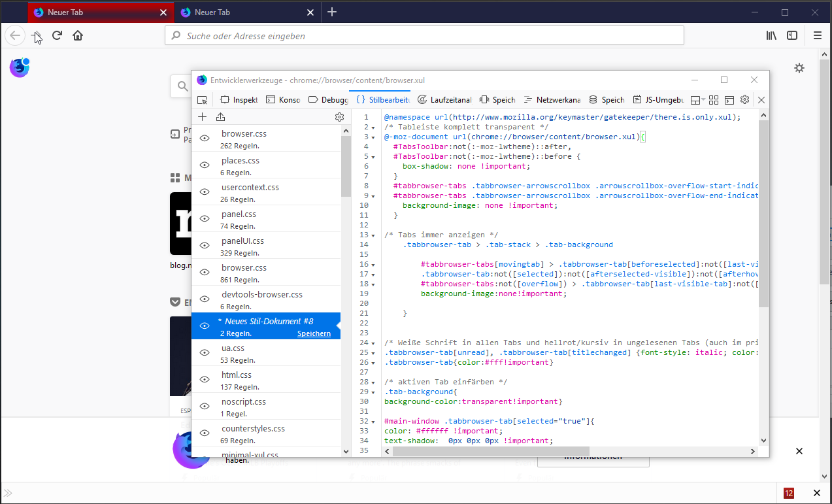
Task: Click the browser reload button
Action: point(57,35)
